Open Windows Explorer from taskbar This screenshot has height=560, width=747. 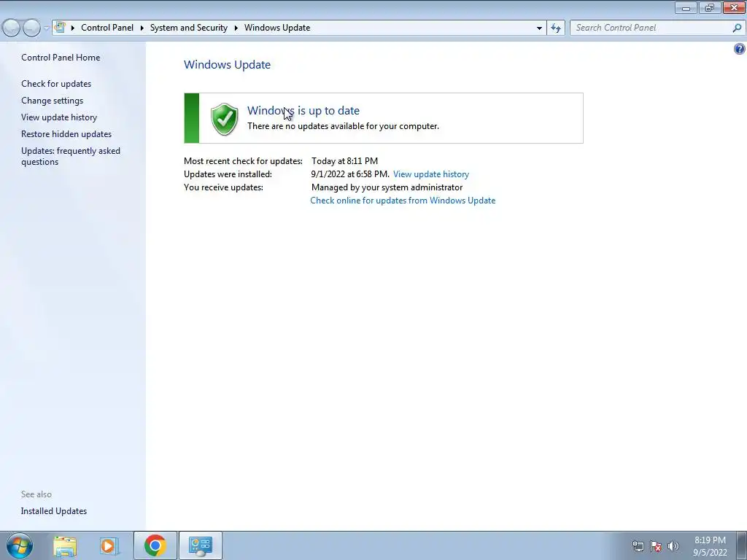65,545
